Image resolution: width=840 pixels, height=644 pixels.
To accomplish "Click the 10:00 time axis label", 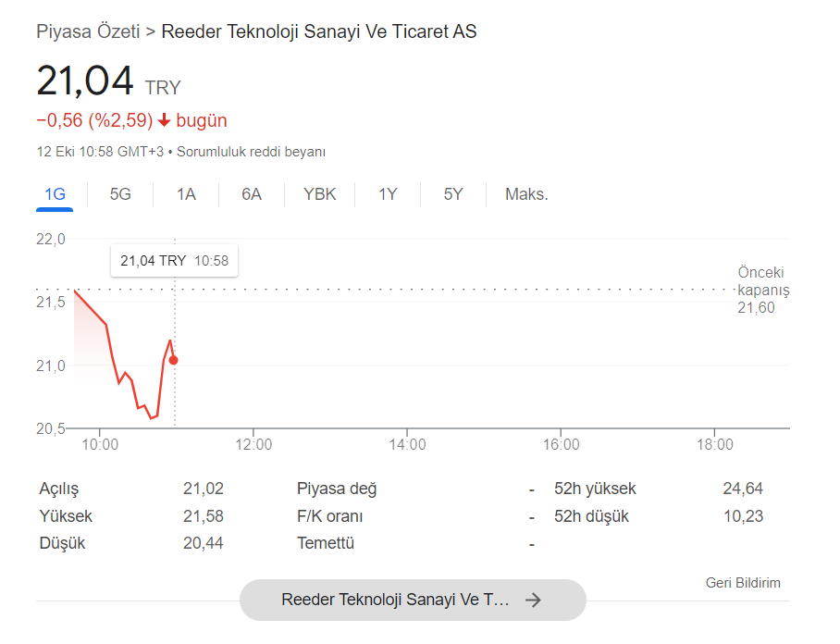I will pos(100,444).
